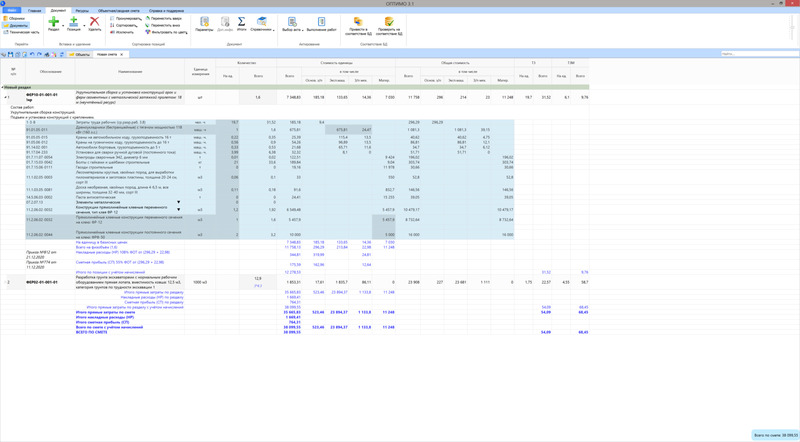Image resolution: width=800 pixels, height=442 pixels.
Task: Click the green plus Раздел icon
Action: point(54,21)
